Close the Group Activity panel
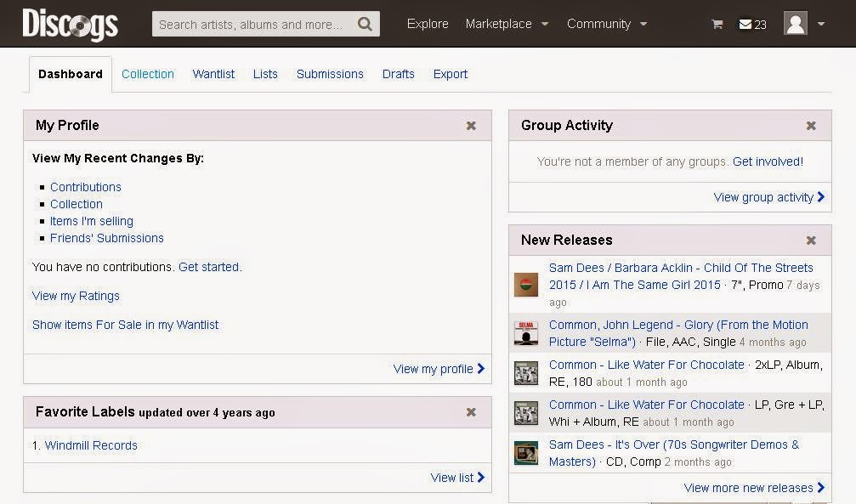856x504 pixels. [811, 126]
